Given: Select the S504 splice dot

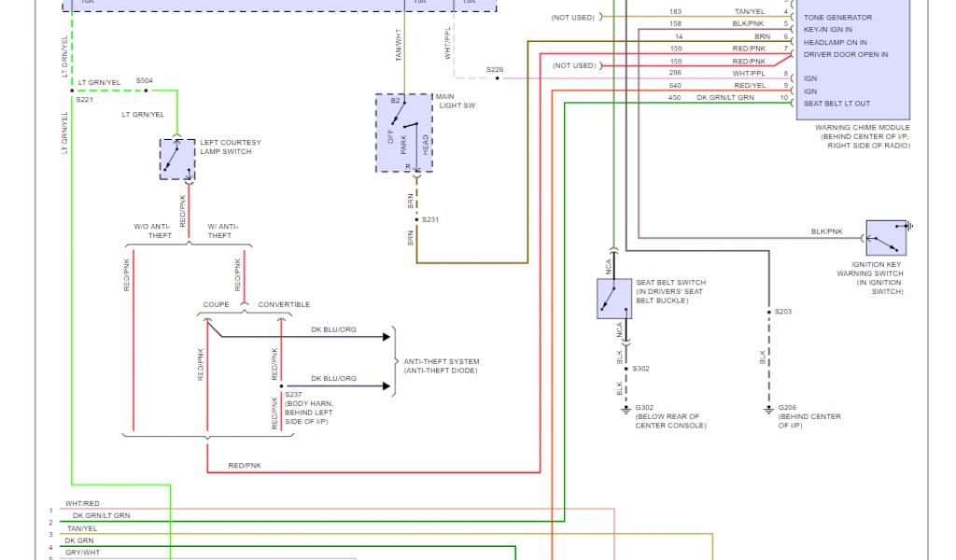Looking at the screenshot, I should tap(145, 91).
